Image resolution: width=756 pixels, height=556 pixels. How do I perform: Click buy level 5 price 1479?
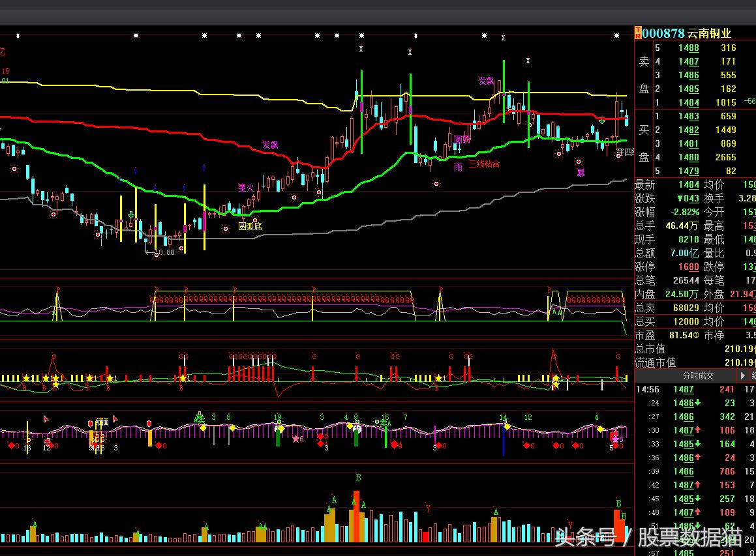click(689, 171)
